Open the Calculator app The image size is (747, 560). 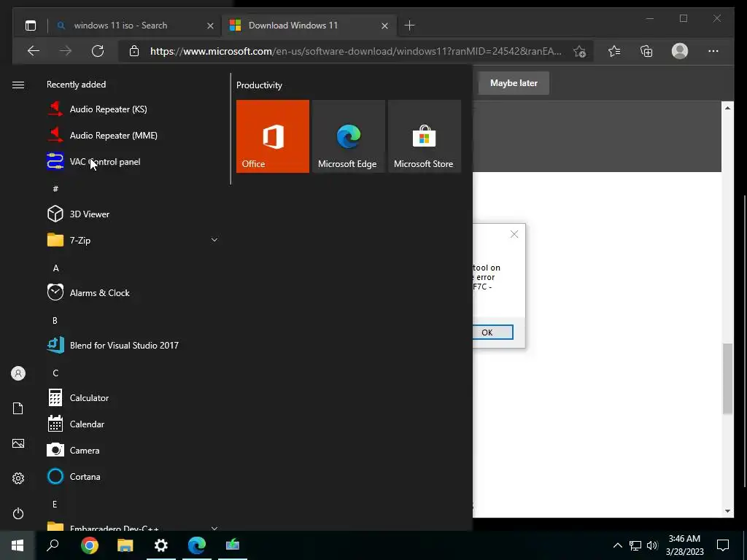(133, 397)
